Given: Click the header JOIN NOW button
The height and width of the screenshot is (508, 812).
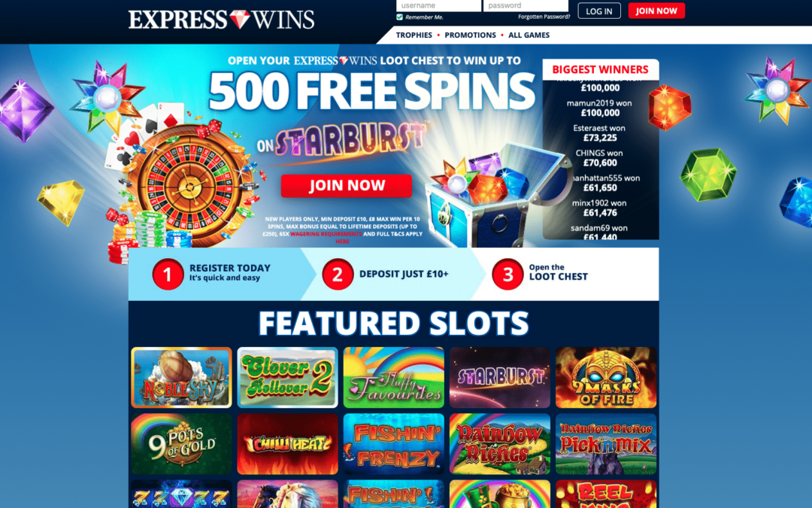Looking at the screenshot, I should (656, 11).
